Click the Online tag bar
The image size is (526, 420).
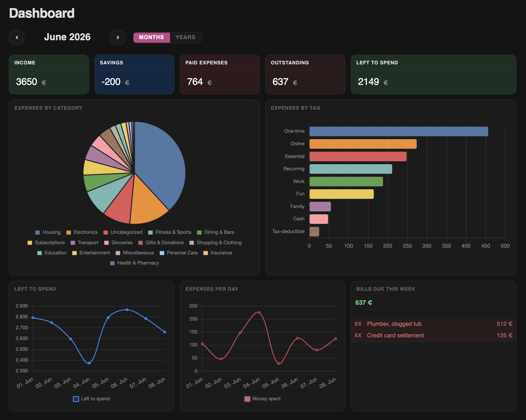(x=363, y=144)
